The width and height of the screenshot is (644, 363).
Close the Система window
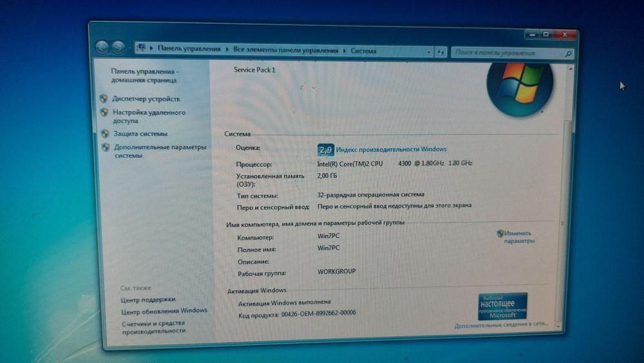click(x=565, y=35)
